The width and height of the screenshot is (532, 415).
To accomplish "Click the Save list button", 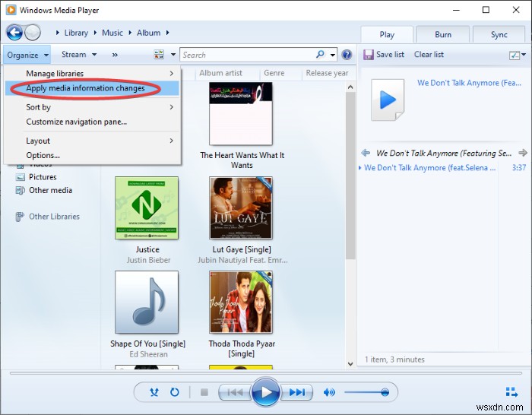I will (384, 55).
